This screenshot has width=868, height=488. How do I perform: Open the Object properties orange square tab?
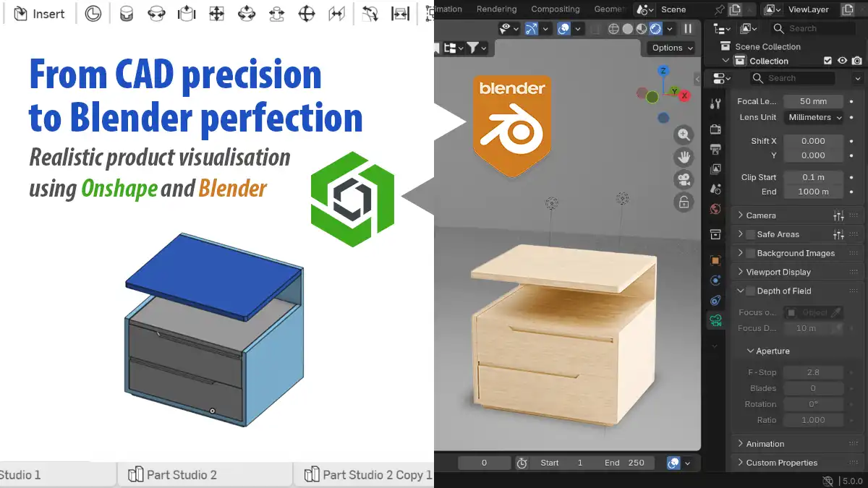click(715, 260)
